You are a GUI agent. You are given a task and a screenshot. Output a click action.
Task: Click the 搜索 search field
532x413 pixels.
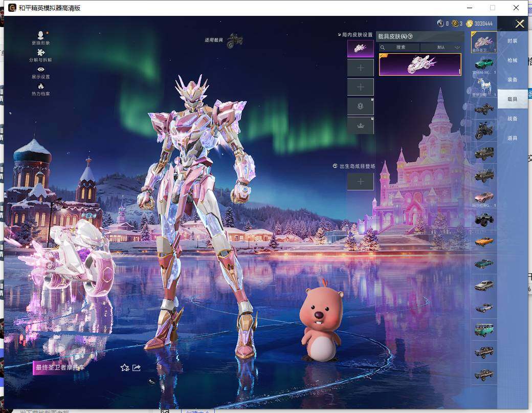(x=399, y=47)
